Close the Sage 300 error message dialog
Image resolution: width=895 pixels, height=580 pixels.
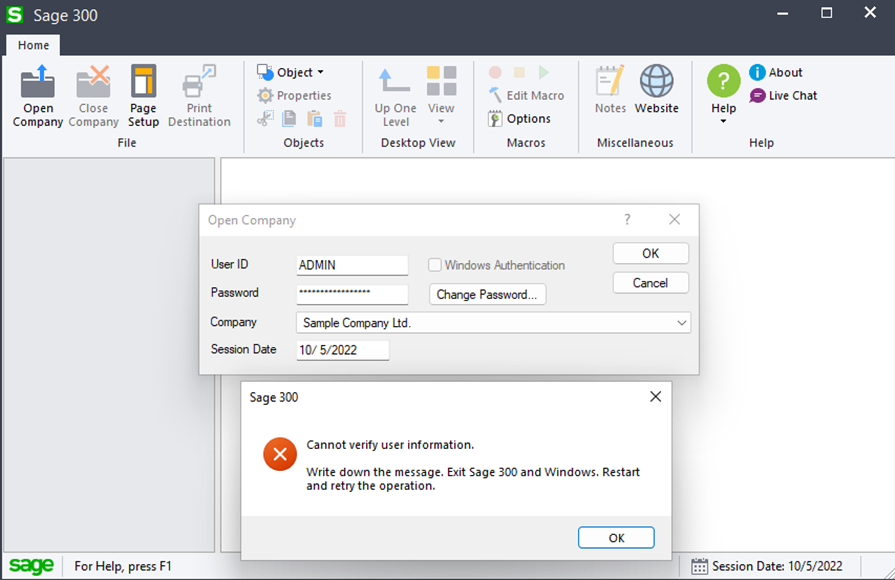click(655, 397)
